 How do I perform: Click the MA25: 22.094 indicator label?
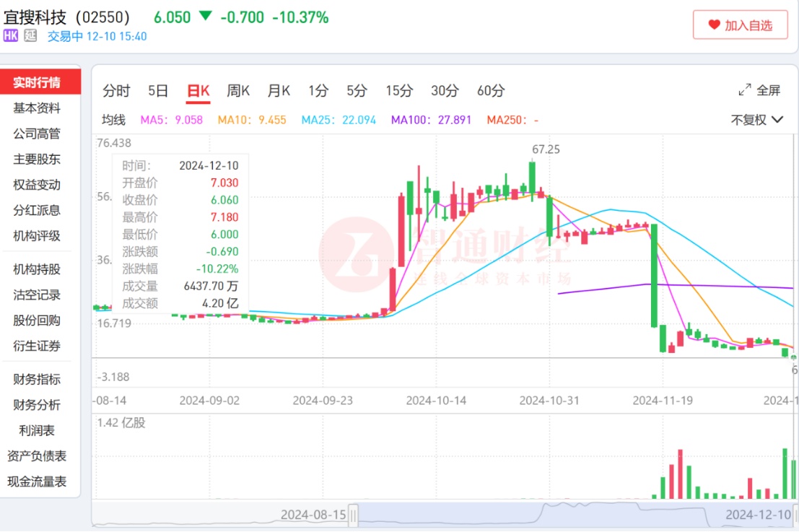coord(339,120)
